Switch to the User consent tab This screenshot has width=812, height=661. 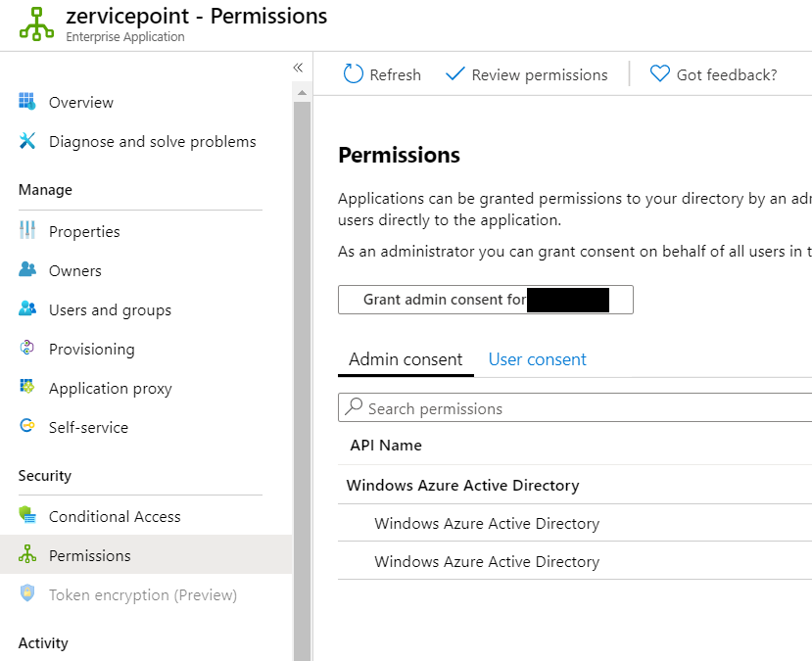pos(537,359)
